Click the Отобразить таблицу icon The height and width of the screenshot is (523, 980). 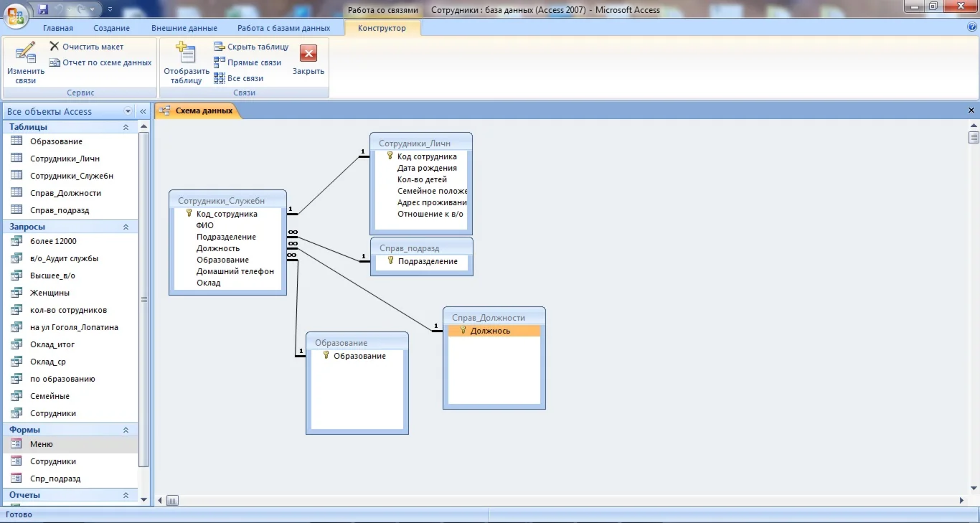point(186,62)
